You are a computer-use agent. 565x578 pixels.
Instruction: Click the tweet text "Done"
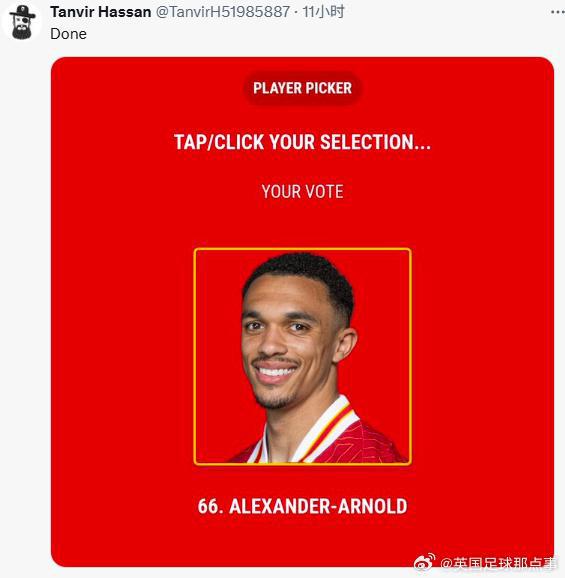[69, 34]
